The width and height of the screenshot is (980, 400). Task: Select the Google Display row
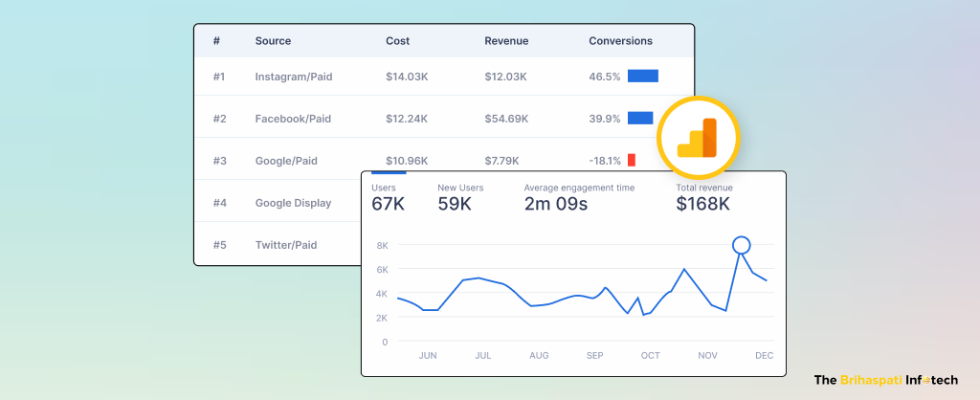tap(293, 203)
